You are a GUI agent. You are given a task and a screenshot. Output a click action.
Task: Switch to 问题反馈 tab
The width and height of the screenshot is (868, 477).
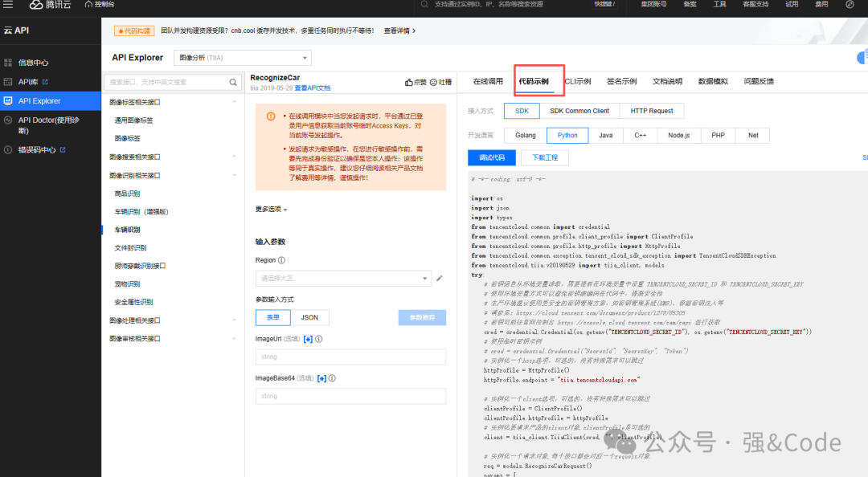(759, 81)
